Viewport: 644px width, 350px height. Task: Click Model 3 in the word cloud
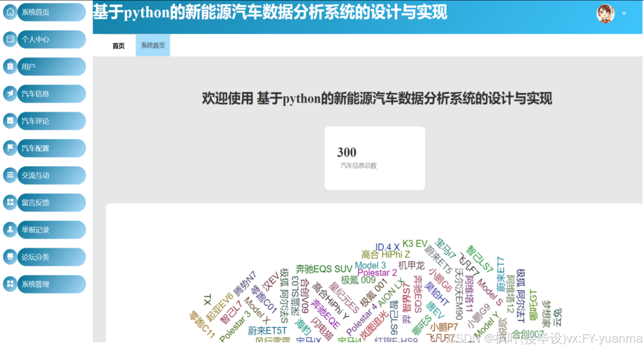pos(370,265)
